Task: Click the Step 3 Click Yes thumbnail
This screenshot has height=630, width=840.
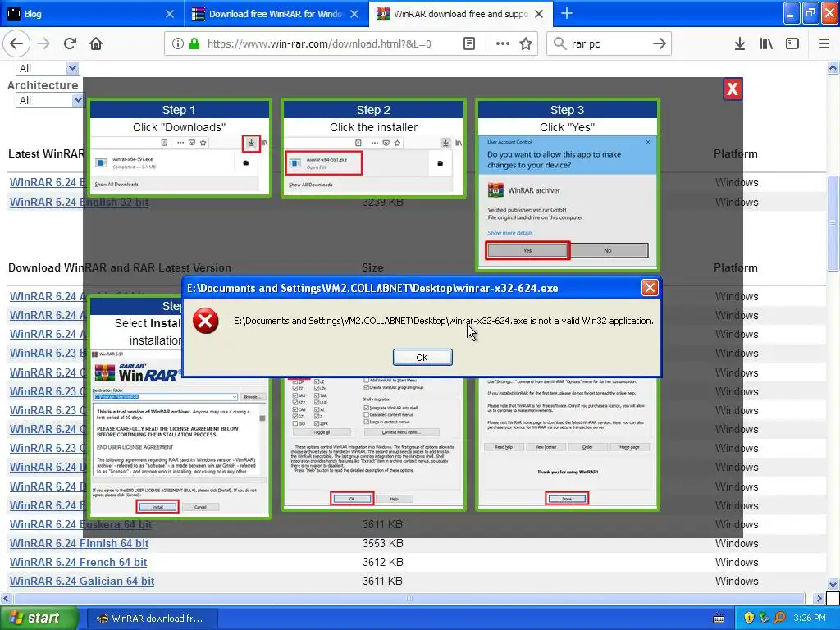Action: pyautogui.click(x=567, y=185)
